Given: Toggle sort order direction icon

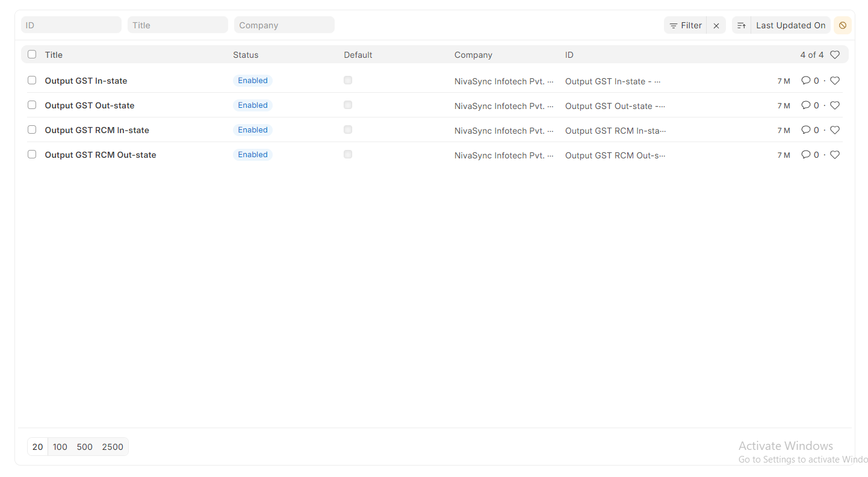Looking at the screenshot, I should click(741, 25).
